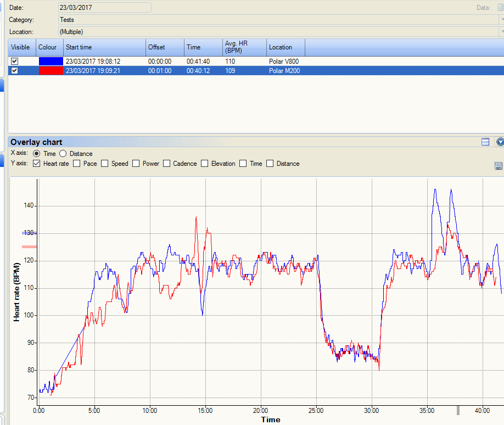This screenshot has height=425, width=504.
Task: Enable the Pace Y axis checkbox
Action: pyautogui.click(x=77, y=164)
